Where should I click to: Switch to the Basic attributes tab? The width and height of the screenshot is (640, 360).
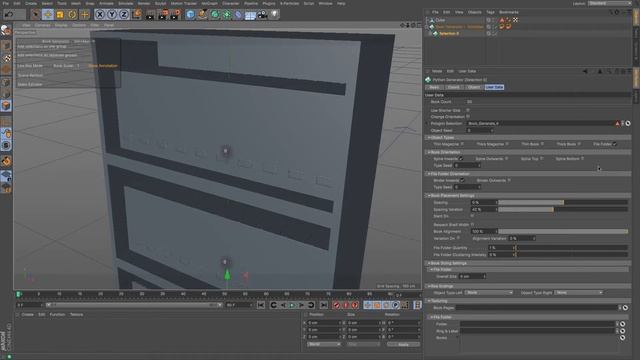tap(434, 87)
